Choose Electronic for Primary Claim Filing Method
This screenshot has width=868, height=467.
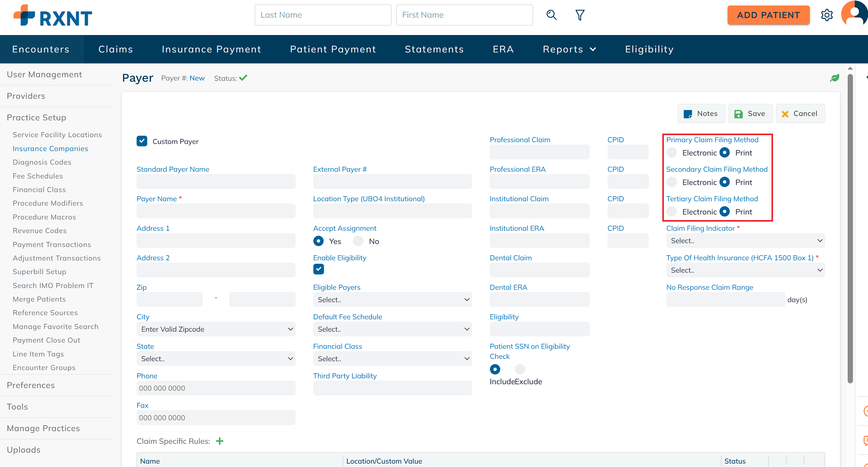pos(672,153)
